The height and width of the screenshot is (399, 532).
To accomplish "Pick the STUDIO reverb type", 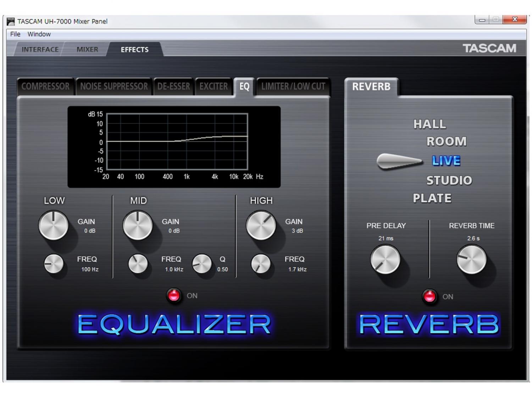I will click(449, 180).
